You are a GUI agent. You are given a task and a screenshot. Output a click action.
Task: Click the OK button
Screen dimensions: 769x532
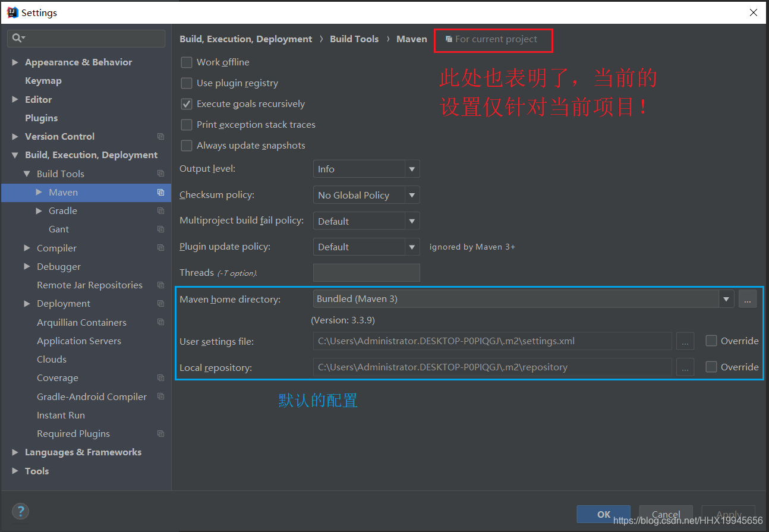603,515
